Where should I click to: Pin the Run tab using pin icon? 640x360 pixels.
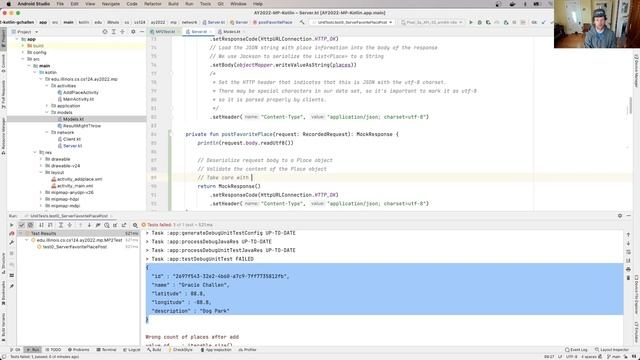click(x=11, y=287)
